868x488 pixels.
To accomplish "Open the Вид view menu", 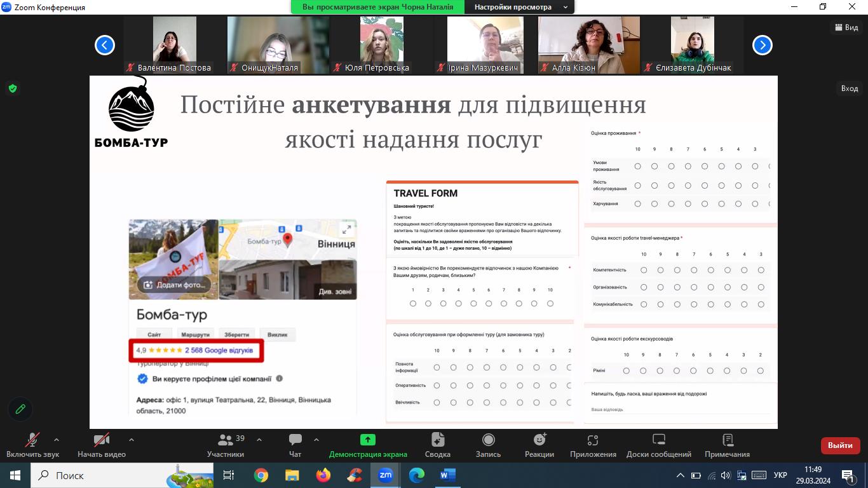I will 846,27.
